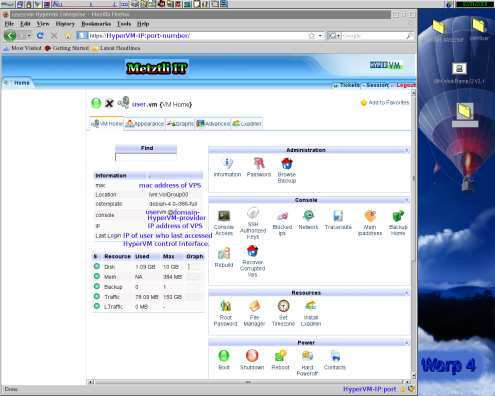The height and width of the screenshot is (396, 495).
Task: Click the Firefox home button
Action: pos(68,36)
